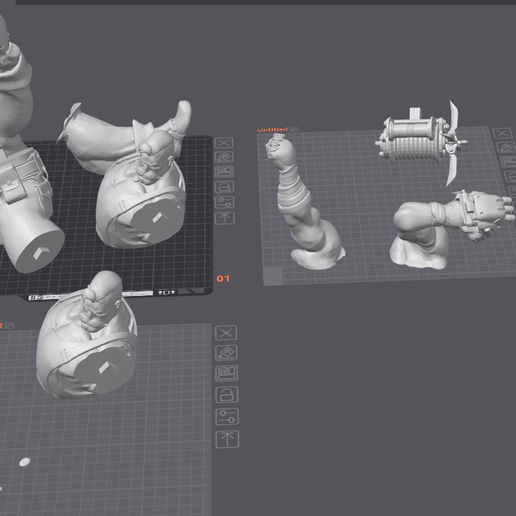Auto-orient objects on the lower plate

pyautogui.click(x=226, y=353)
